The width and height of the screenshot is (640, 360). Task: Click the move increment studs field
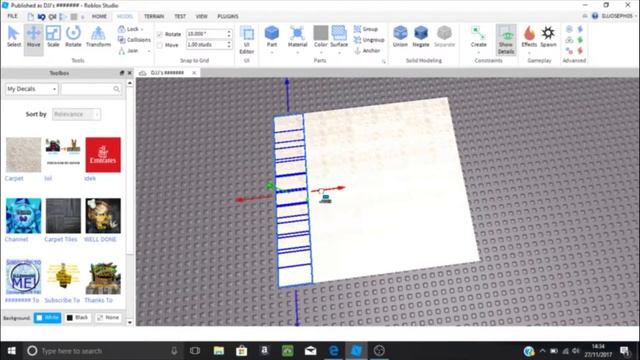click(x=209, y=44)
